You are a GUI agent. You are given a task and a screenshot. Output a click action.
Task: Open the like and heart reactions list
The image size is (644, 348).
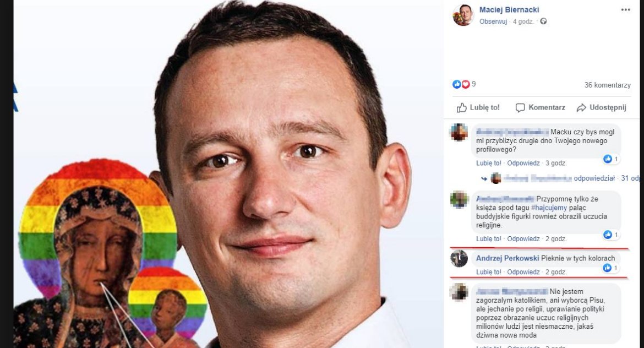click(463, 84)
